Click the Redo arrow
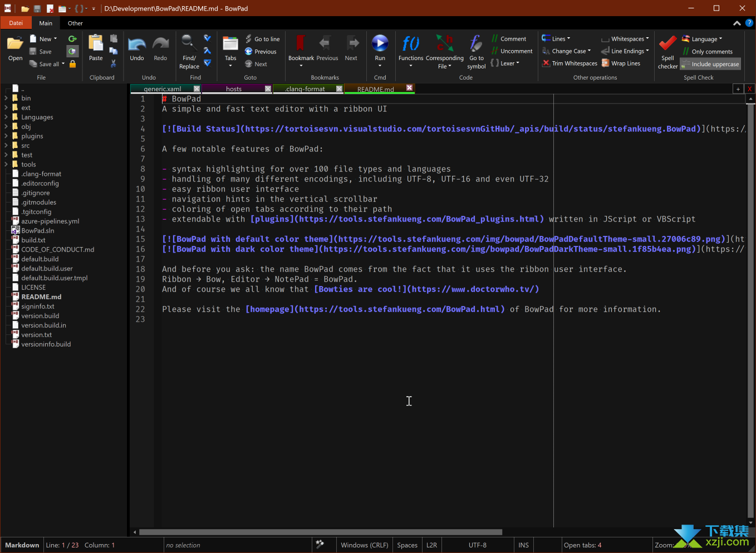 [x=160, y=49]
